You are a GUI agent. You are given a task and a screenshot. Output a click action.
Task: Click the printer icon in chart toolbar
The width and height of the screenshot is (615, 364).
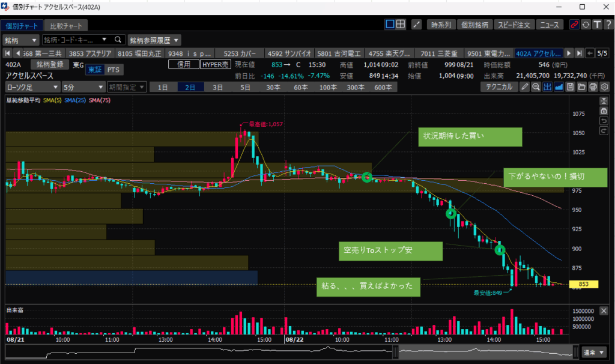coord(593,87)
